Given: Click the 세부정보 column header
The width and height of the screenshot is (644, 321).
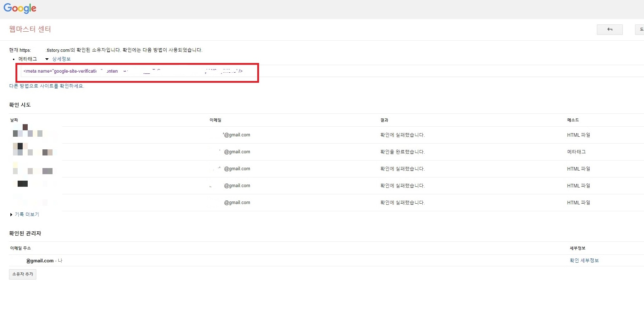Looking at the screenshot, I should tap(577, 248).
